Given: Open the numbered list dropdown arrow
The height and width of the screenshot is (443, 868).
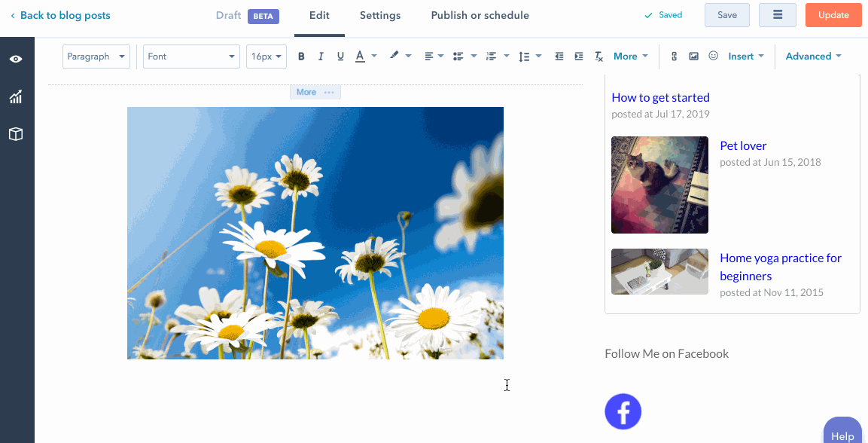Looking at the screenshot, I should pyautogui.click(x=507, y=56).
